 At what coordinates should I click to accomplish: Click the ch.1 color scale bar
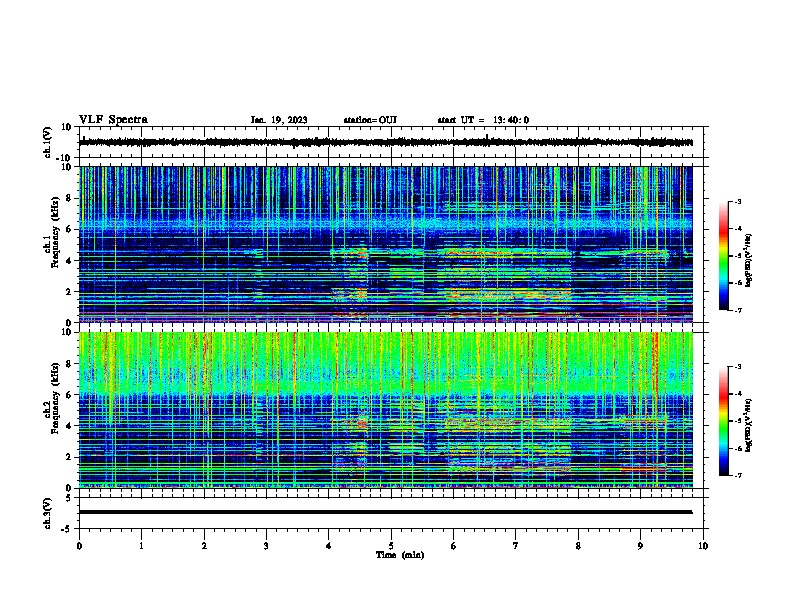click(x=723, y=256)
